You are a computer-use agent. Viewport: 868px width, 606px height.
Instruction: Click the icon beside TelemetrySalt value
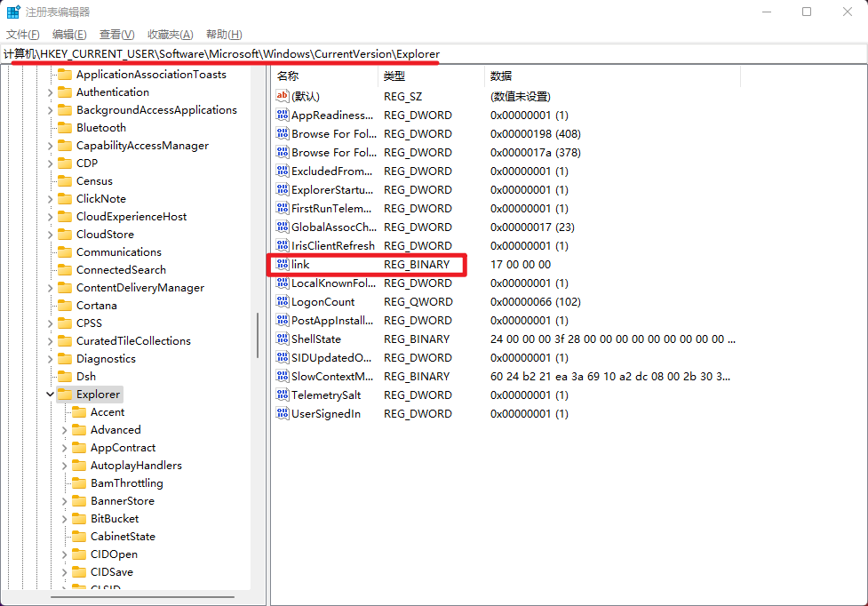pos(283,395)
